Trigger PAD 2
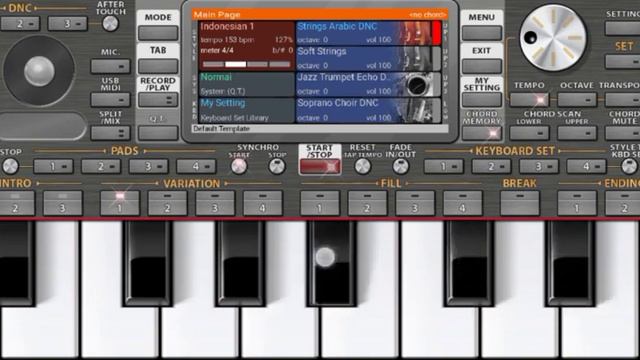Viewport: 640px width, 360px height. 101,166
